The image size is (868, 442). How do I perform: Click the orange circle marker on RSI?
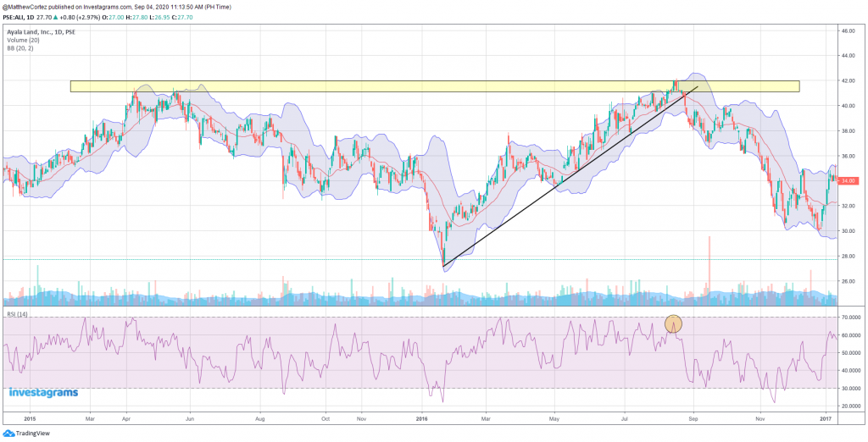point(673,323)
